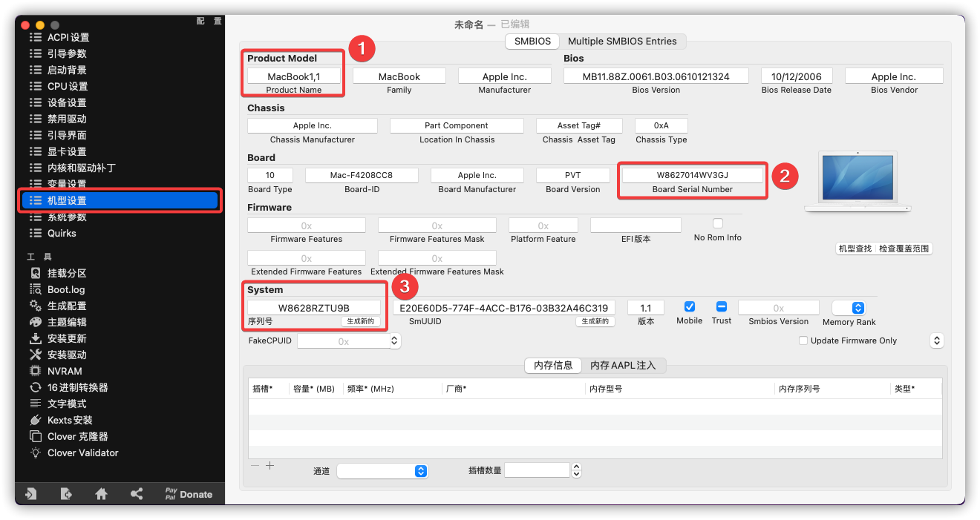Open the FakeCPUID dropdown arrows
This screenshot has width=980, height=520.
394,341
